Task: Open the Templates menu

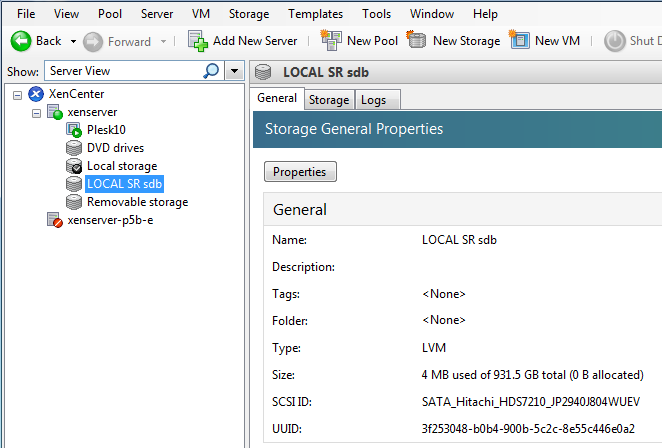Action: [315, 14]
